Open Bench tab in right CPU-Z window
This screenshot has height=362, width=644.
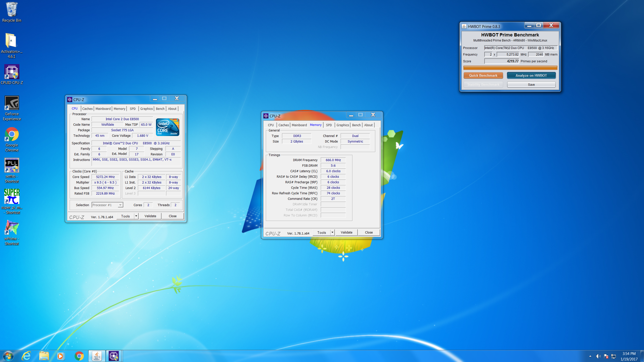[x=356, y=125]
